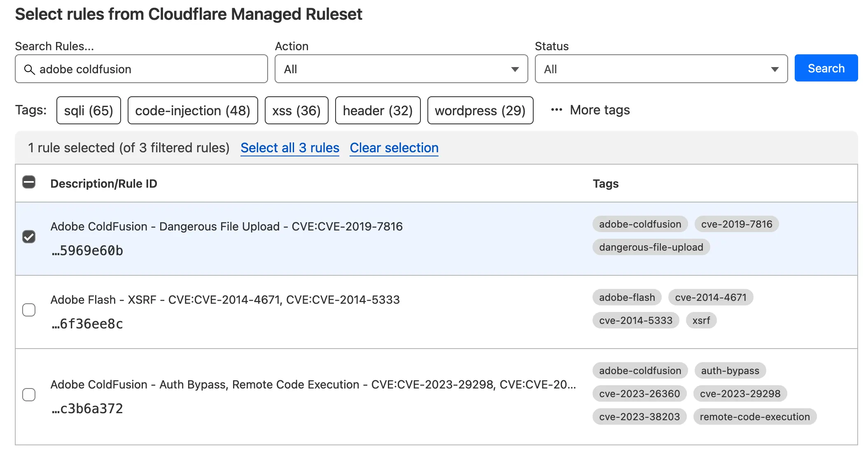Filter by code-injection (48) tag

click(193, 110)
